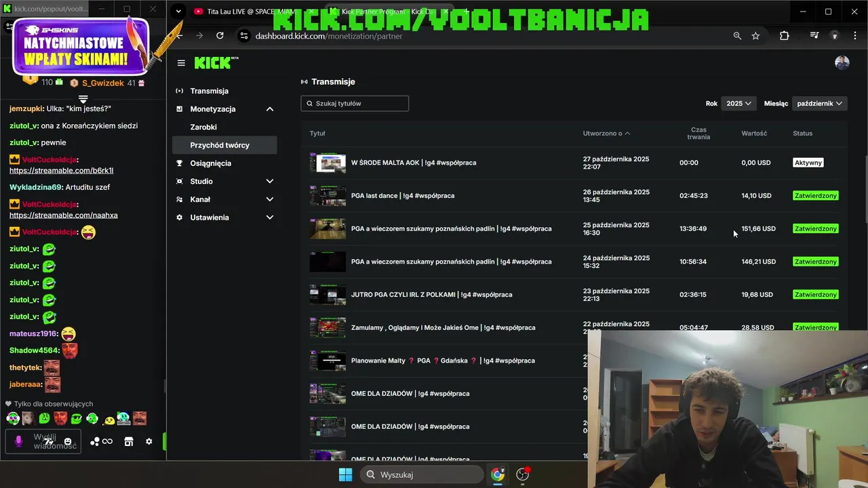Click the Szukaj tytułów search field

355,104
